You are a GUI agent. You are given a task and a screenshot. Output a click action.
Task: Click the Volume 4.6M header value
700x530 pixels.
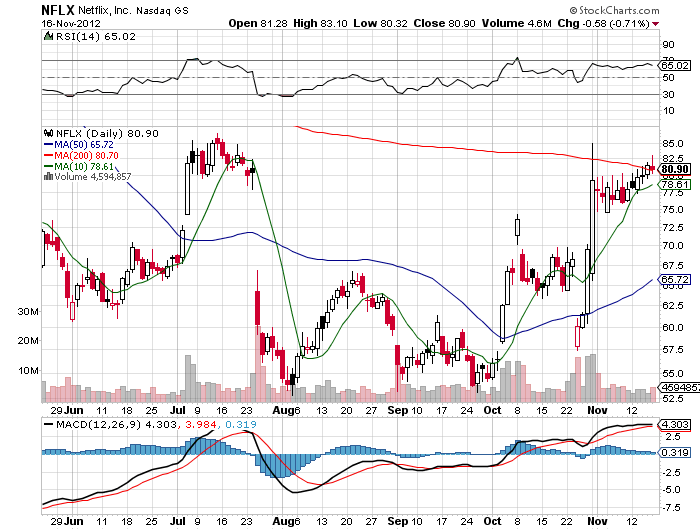click(517, 23)
